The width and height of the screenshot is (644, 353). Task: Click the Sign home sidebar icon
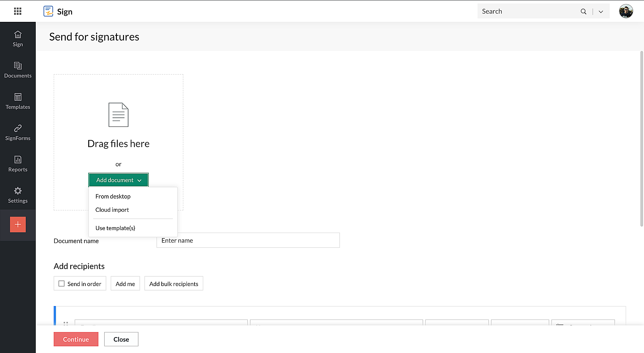(18, 38)
